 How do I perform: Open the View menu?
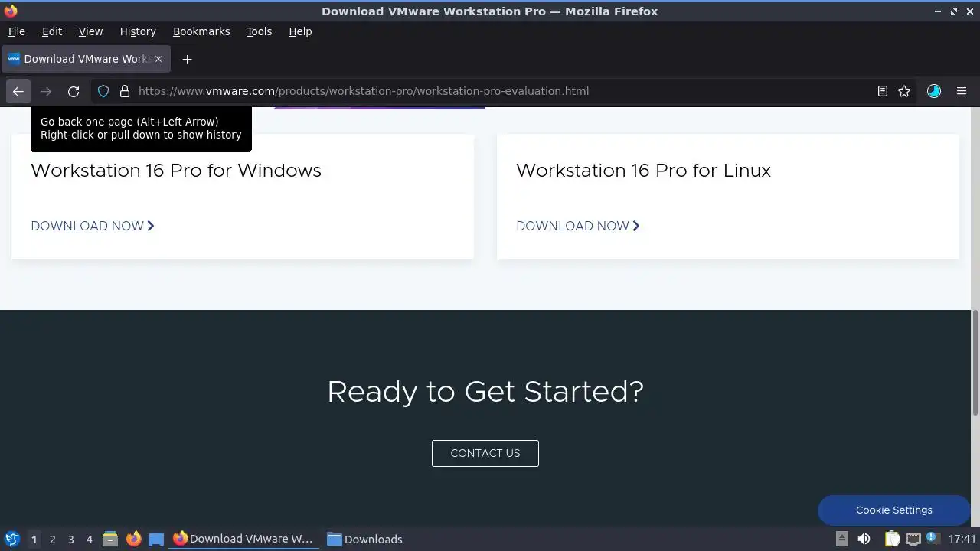pos(90,31)
